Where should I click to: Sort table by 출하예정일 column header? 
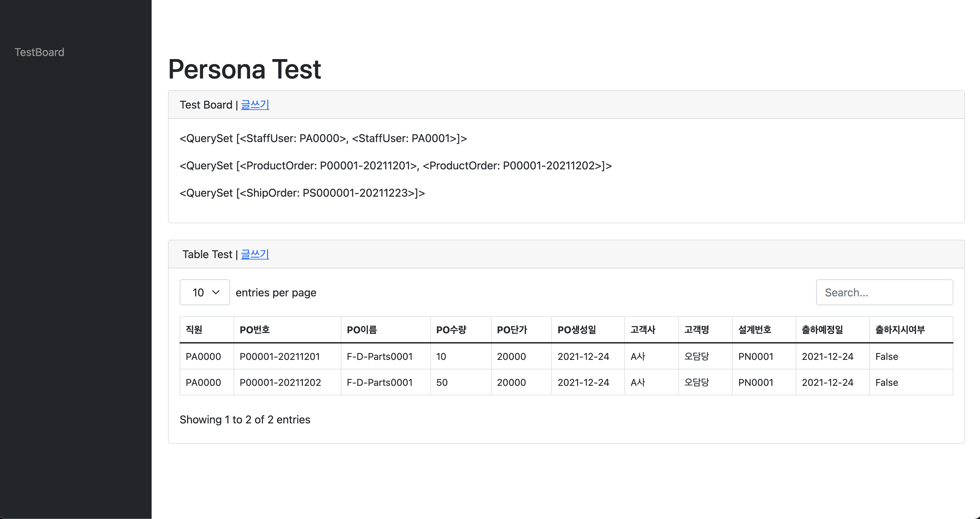tap(822, 329)
